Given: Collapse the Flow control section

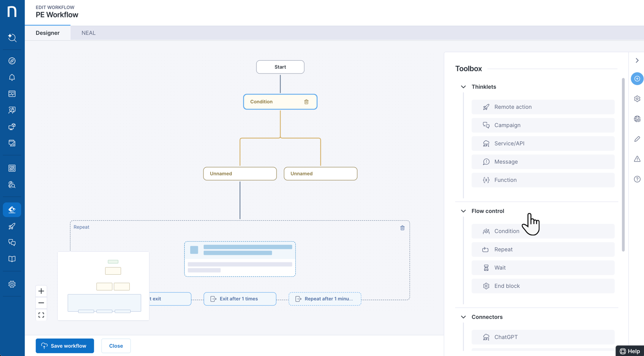Looking at the screenshot, I should 463,211.
